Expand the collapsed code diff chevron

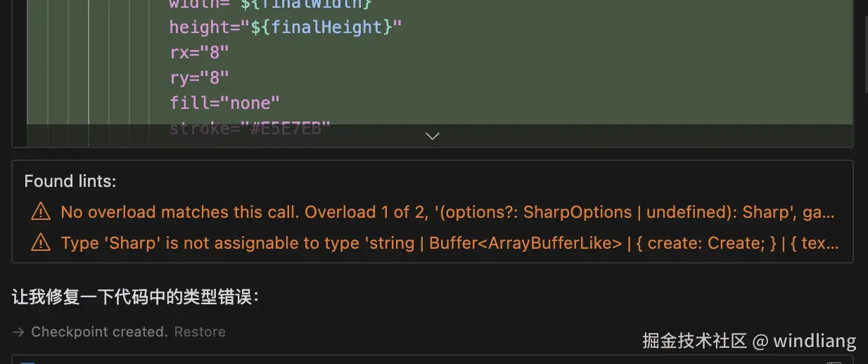pyautogui.click(x=433, y=136)
